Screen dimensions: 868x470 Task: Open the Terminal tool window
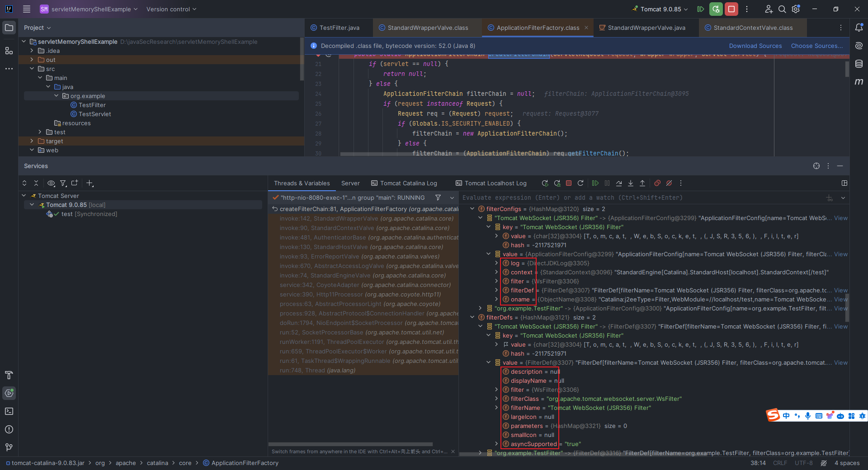pos(9,411)
